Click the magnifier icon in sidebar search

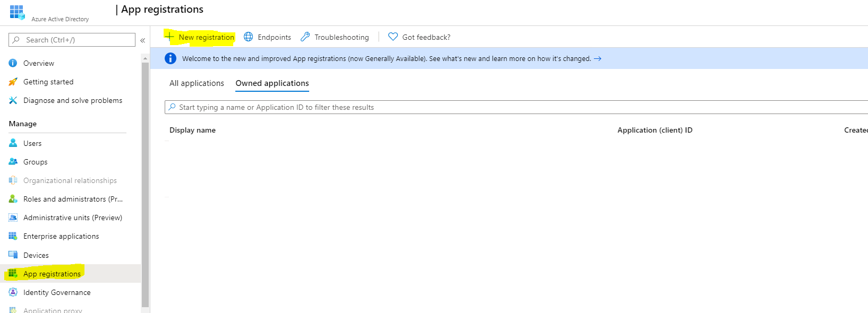click(16, 40)
